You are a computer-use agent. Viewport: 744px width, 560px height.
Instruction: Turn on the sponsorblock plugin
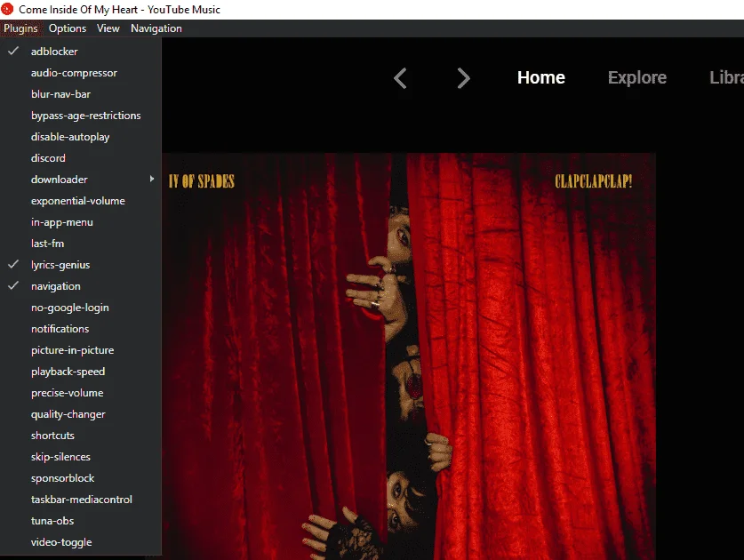[x=81, y=478]
